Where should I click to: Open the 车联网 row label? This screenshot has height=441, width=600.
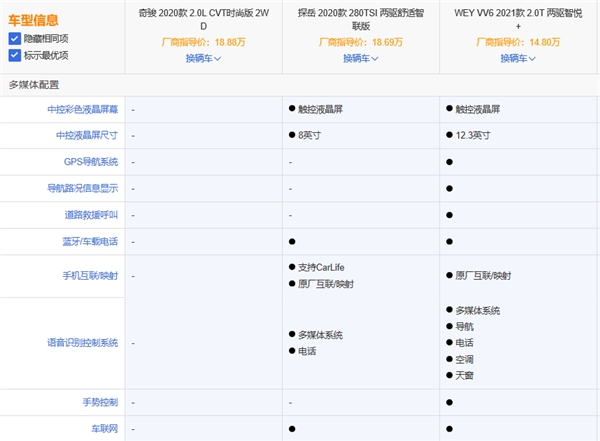click(103, 428)
